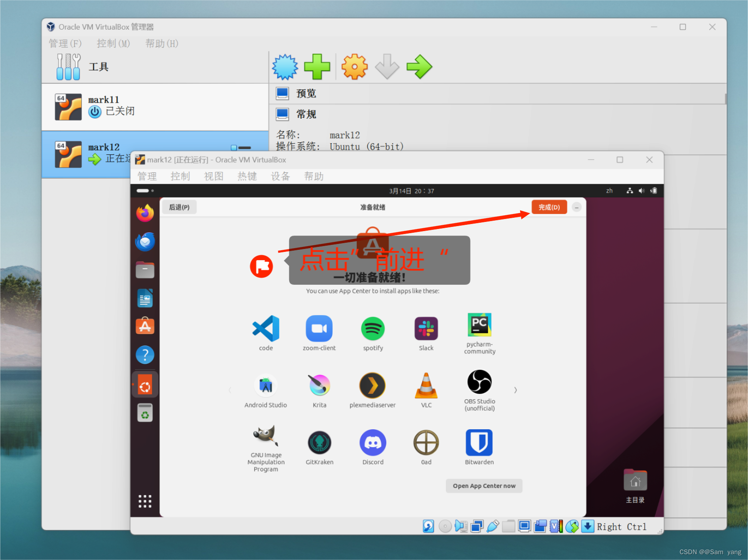
Task: Click the pycharm-community app icon
Action: 480,325
